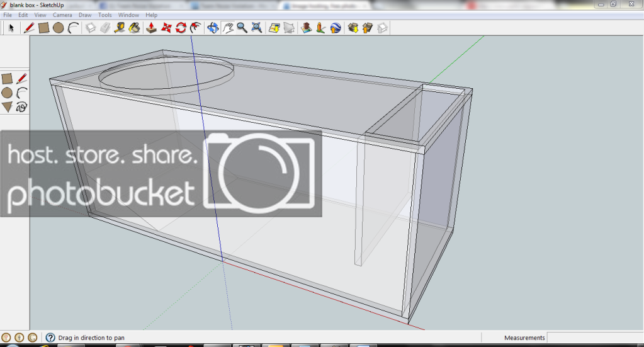Image resolution: width=644 pixels, height=347 pixels.
Task: Activate the Push/Pull tool
Action: [x=152, y=28]
